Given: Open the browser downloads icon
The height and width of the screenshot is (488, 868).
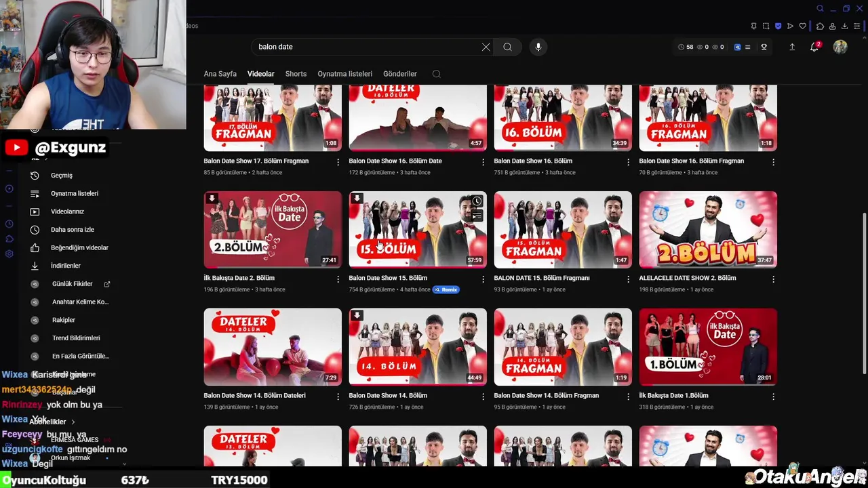Looking at the screenshot, I should pos(844,26).
